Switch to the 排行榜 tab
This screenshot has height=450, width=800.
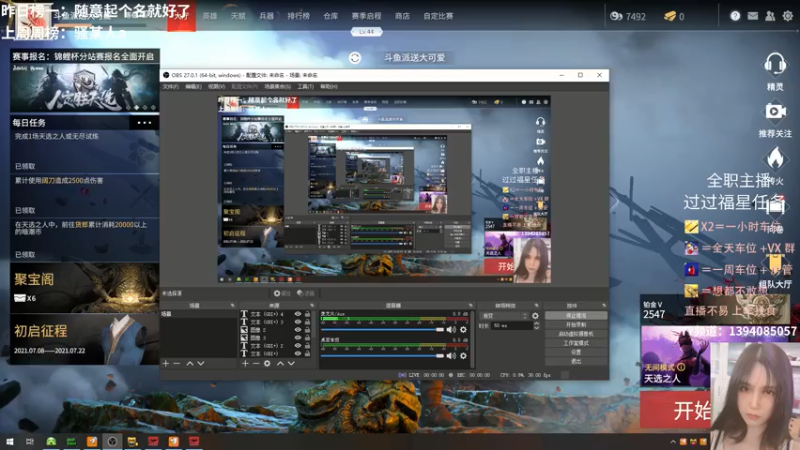[x=298, y=16]
